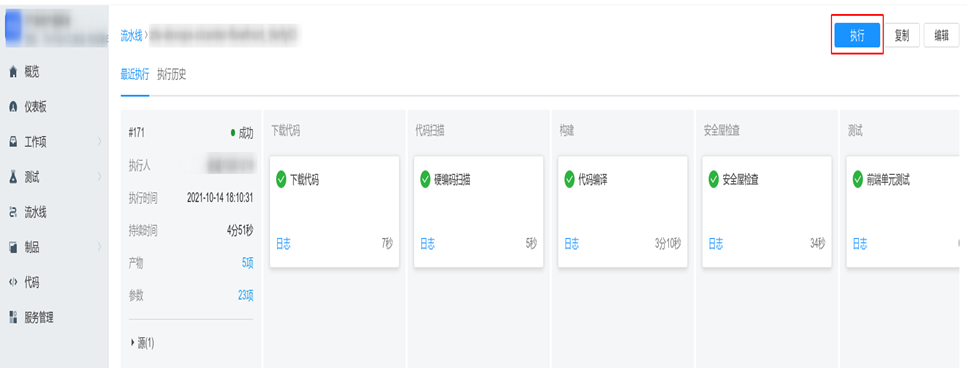
Task: Select the 工作项 sidebar icon
Action: [12, 142]
